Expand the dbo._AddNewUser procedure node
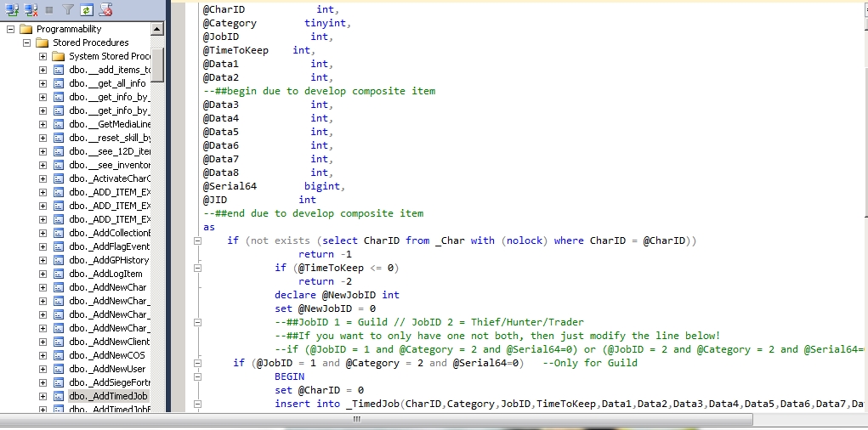Screen dimensions: 868x430 point(43,369)
